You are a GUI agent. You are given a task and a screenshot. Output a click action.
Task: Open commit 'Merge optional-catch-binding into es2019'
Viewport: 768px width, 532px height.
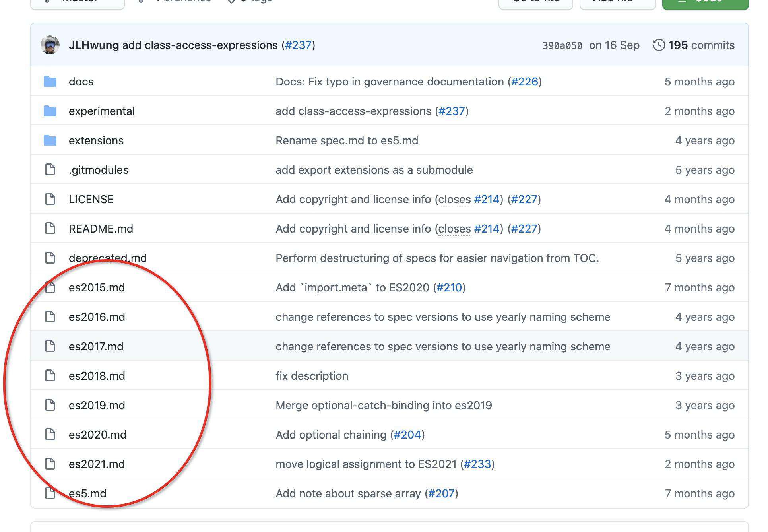coord(384,405)
